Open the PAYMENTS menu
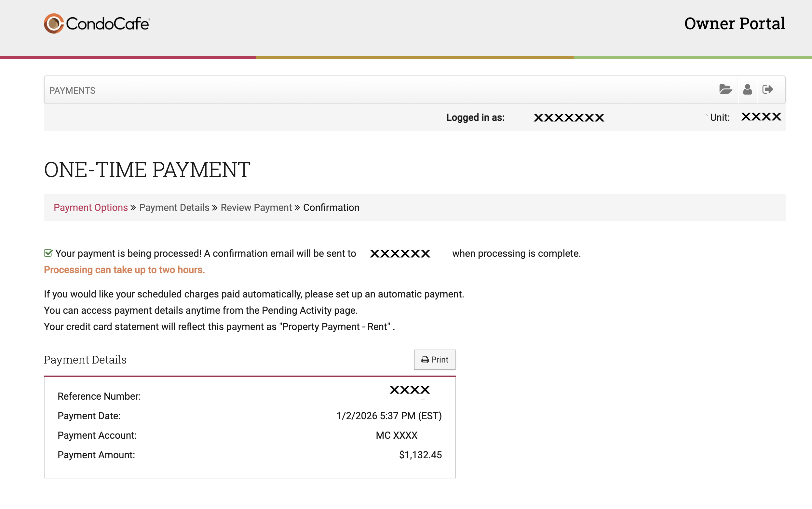 (x=72, y=90)
